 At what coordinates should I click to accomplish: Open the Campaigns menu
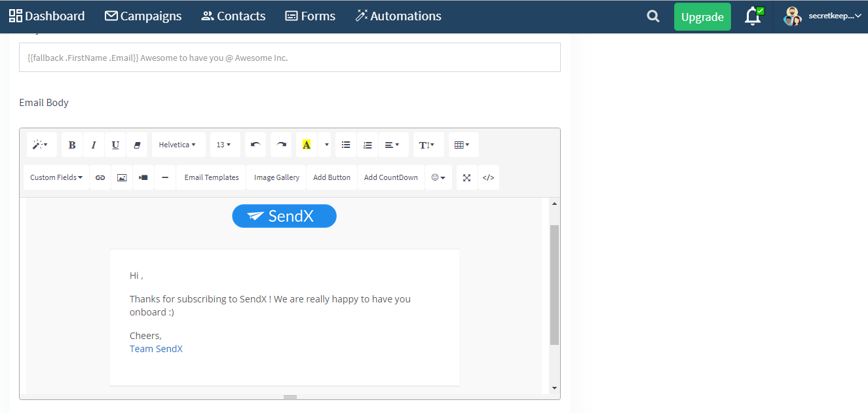(143, 16)
